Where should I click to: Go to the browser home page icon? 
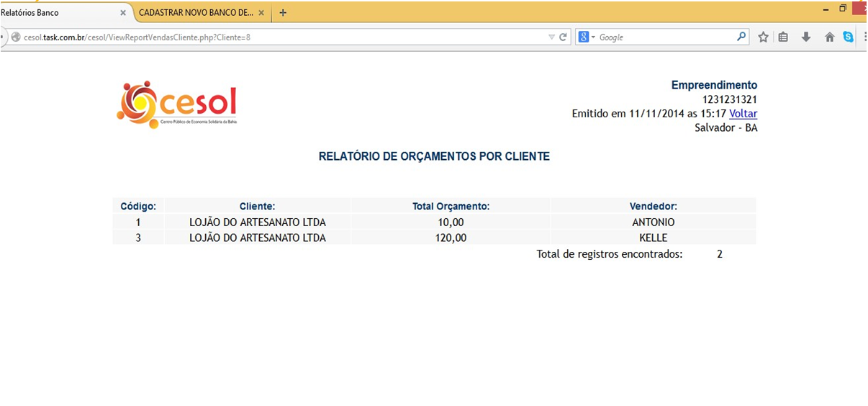(x=829, y=37)
